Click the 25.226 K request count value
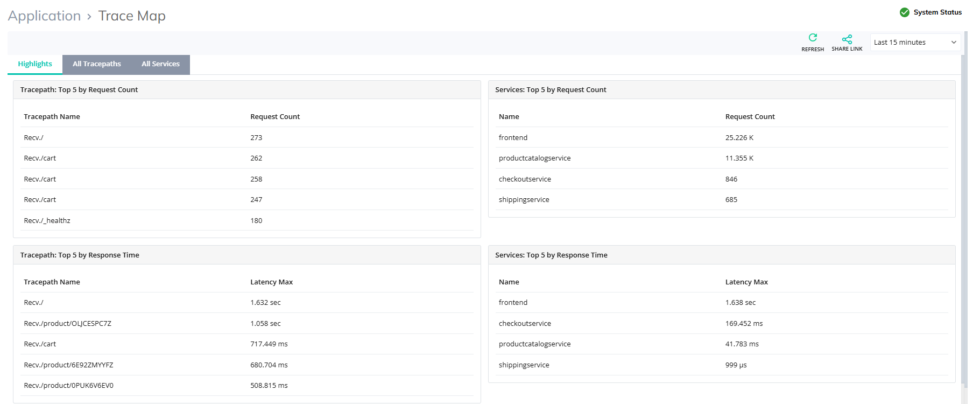This screenshot has height=404, width=980. tap(739, 138)
